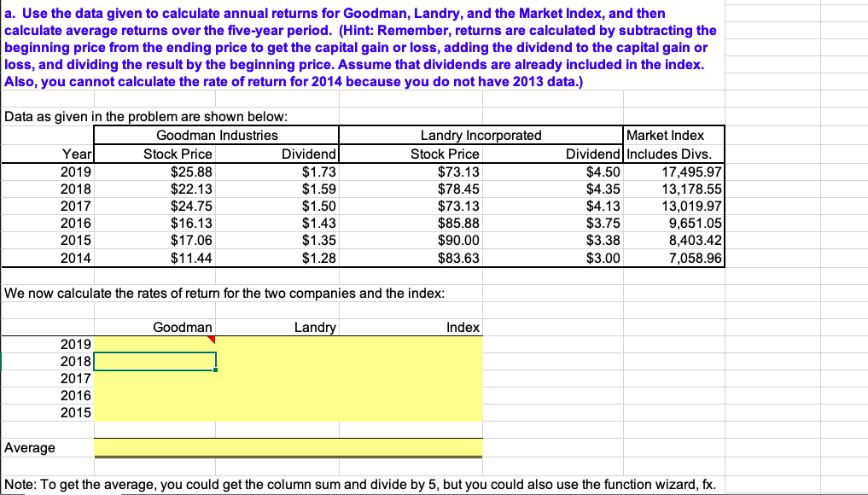
Task: Click the Goodman Industries header cell
Action: 217,135
